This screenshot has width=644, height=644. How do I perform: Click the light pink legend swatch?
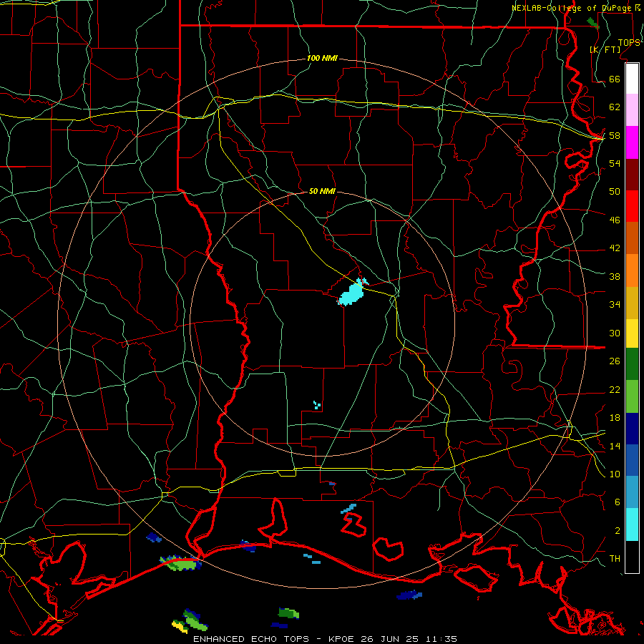[x=632, y=110]
